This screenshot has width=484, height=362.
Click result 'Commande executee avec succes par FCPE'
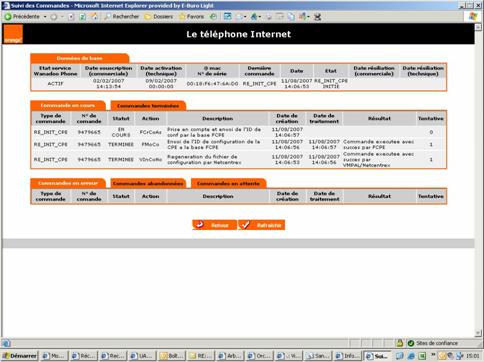[379, 145]
